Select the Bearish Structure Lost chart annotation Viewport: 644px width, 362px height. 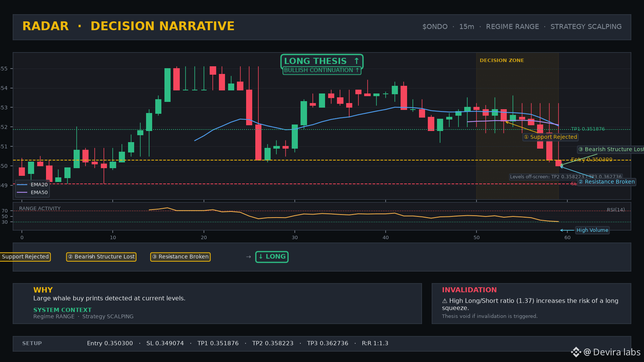pyautogui.click(x=610, y=149)
